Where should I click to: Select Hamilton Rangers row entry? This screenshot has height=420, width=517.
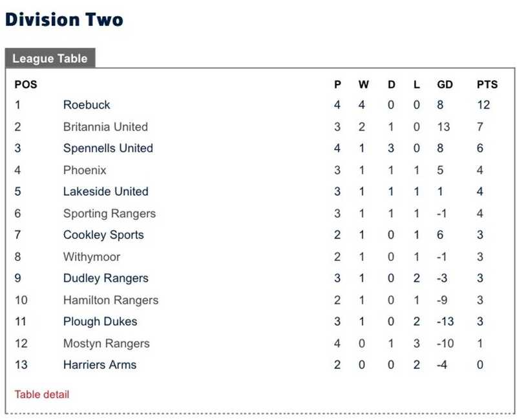[x=111, y=300]
